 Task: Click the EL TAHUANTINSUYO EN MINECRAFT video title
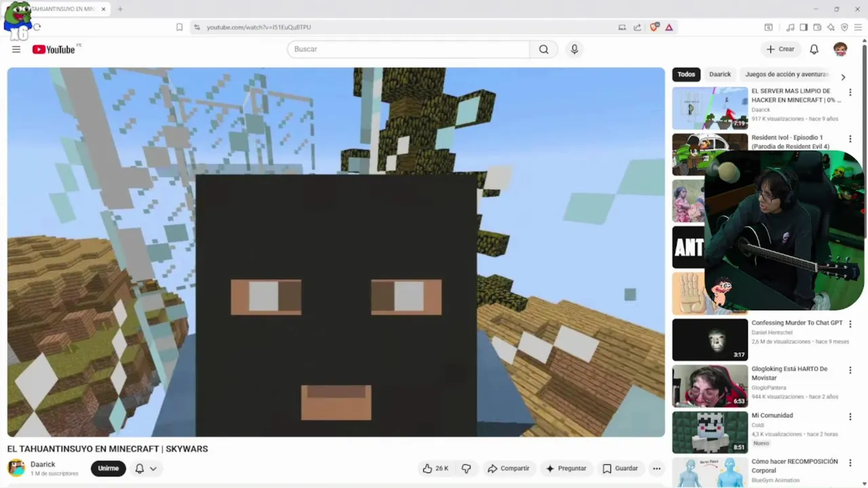(107, 449)
